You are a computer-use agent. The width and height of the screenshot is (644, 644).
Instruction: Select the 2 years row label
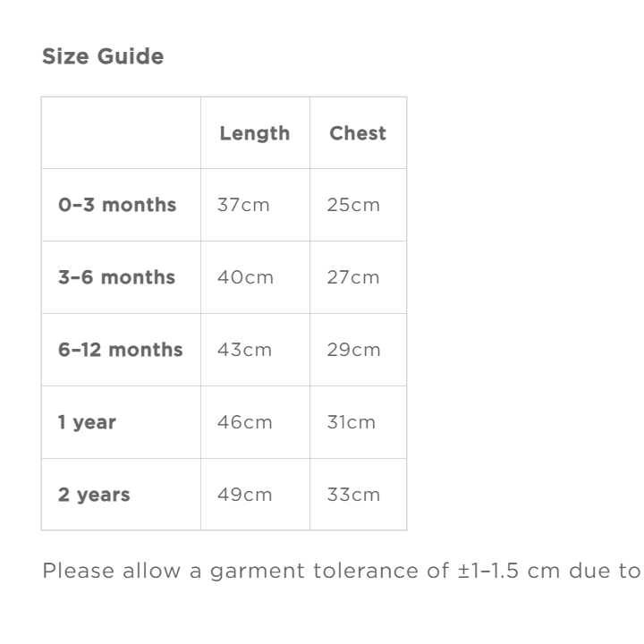click(x=94, y=495)
